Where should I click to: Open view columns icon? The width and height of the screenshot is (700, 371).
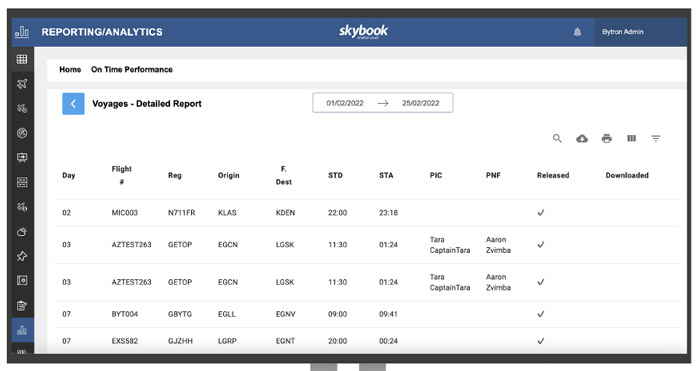coord(631,138)
